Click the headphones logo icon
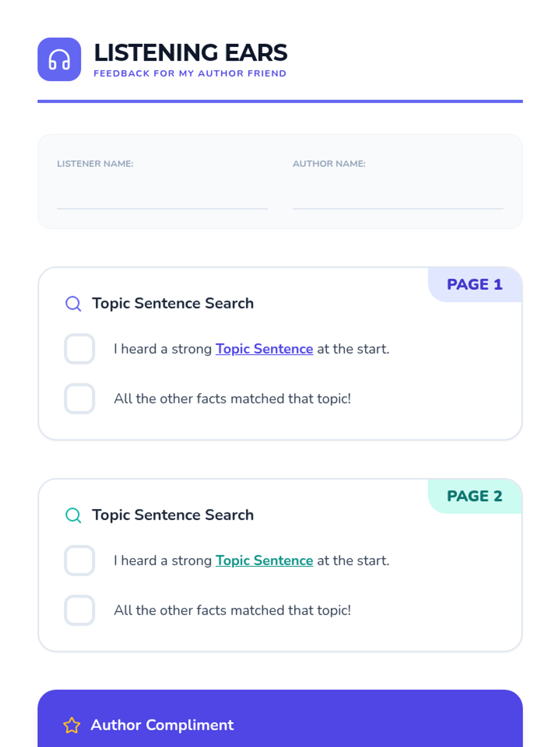Screen dimensions: 560x747 point(59,59)
